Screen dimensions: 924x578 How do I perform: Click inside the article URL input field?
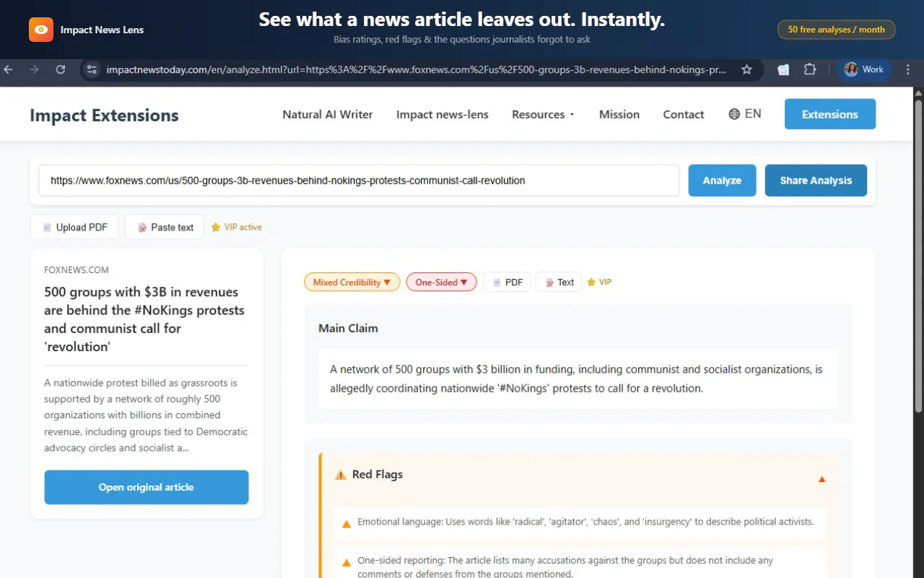coord(359,181)
